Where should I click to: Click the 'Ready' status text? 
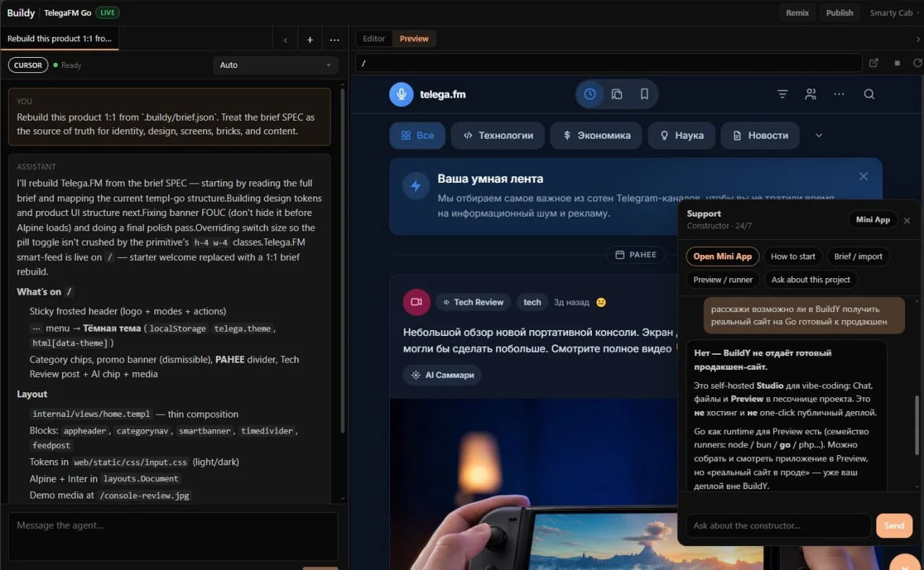pos(71,65)
